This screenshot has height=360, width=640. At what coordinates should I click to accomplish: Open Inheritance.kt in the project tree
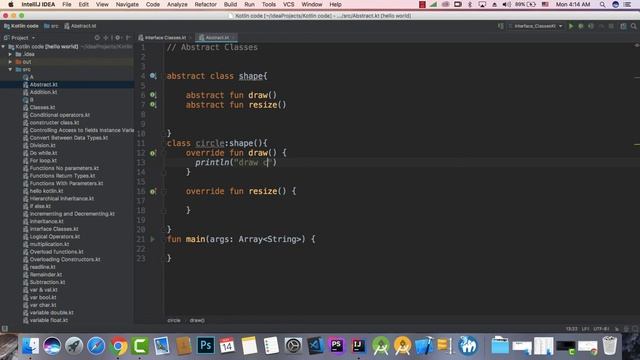[x=46, y=221]
